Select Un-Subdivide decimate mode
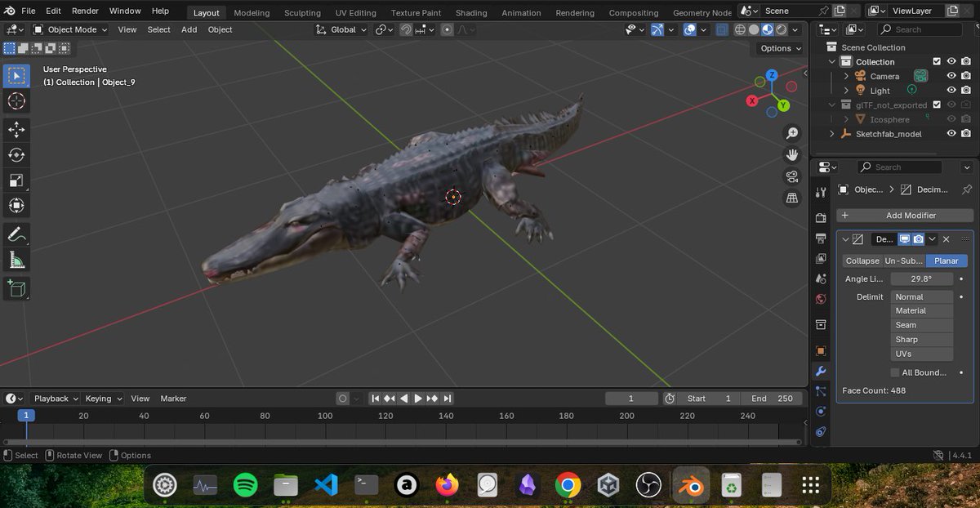The image size is (980, 508). click(x=904, y=261)
